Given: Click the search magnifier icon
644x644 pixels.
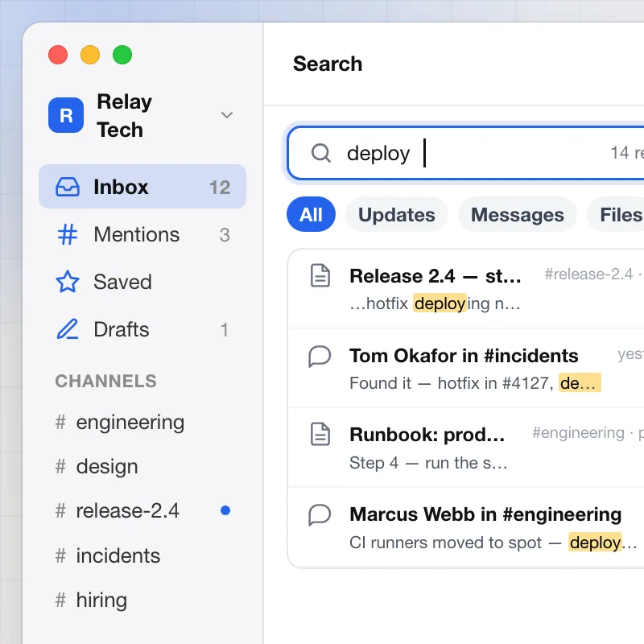Looking at the screenshot, I should click(x=320, y=153).
